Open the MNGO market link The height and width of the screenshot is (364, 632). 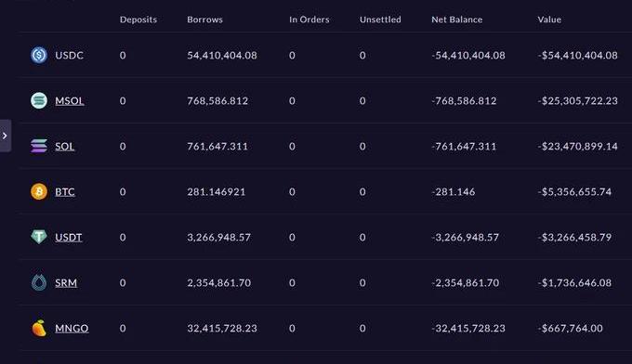72,328
